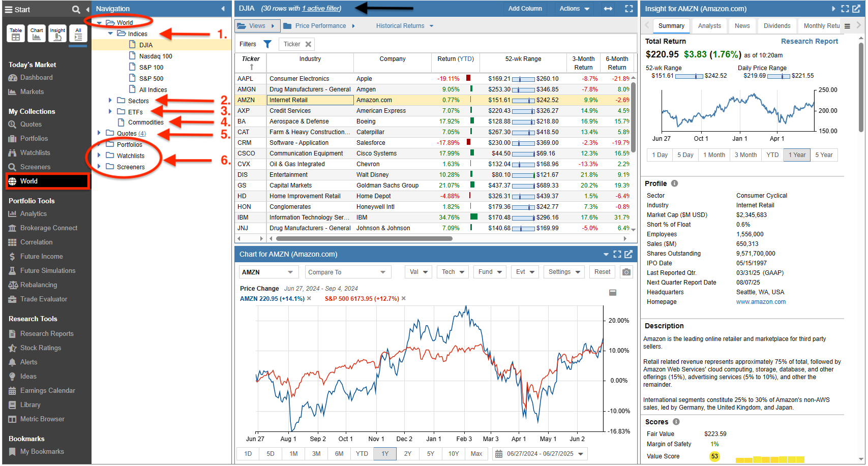Viewport: 868px width, 466px height.
Task: Open Historical Returns dropdown
Action: coord(405,26)
